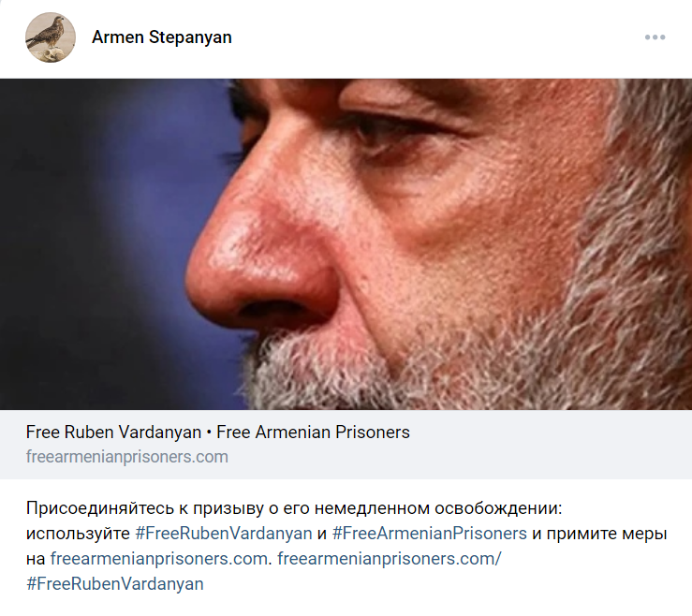Click the word 'используйте' in the post

click(x=78, y=534)
